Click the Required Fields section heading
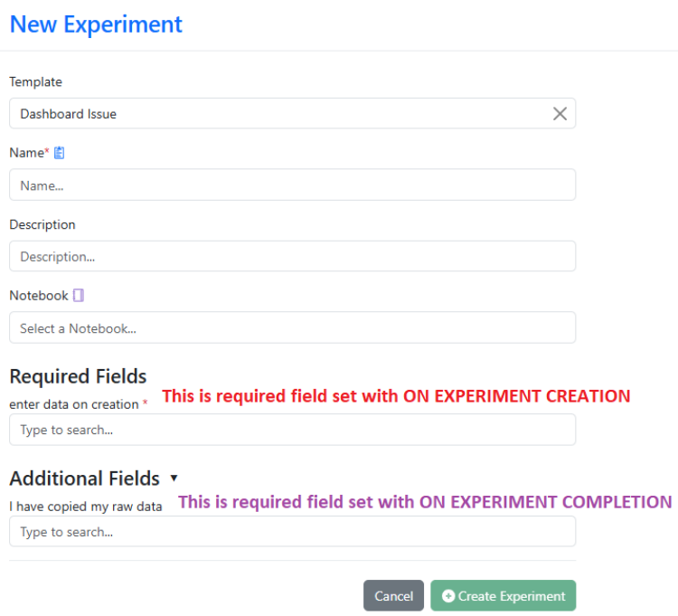Image resolution: width=678 pixels, height=616 pixels. (x=79, y=376)
